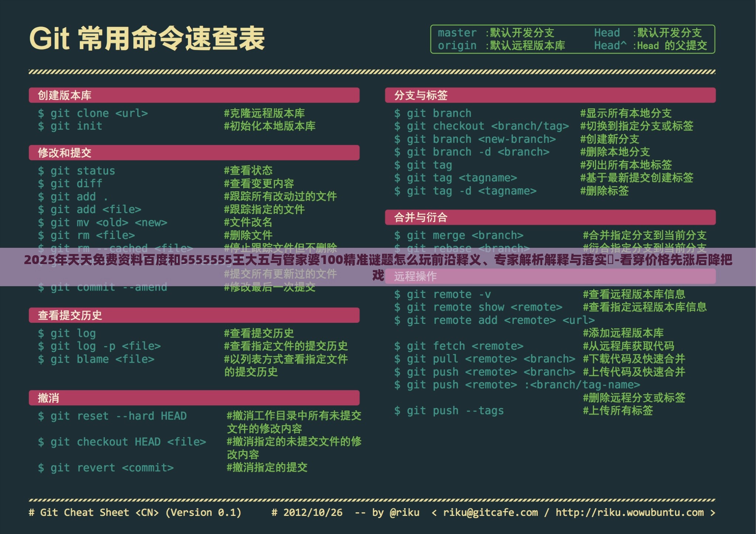Click the "$ git branch -d <branch>" command
Screen dimensions: 756x534
tap(472, 152)
